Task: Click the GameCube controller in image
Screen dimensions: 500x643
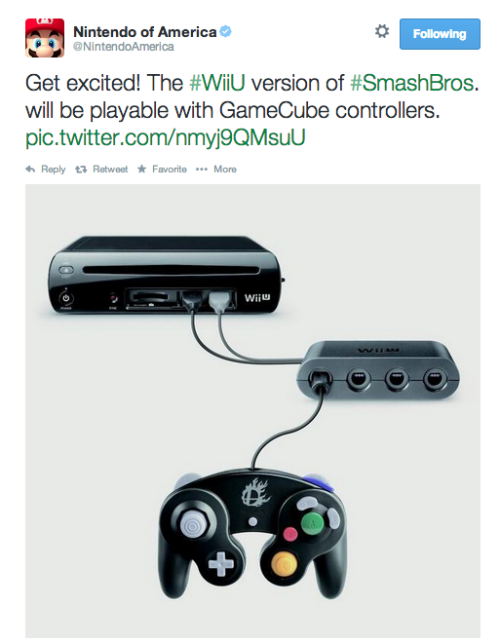Action: 252,533
